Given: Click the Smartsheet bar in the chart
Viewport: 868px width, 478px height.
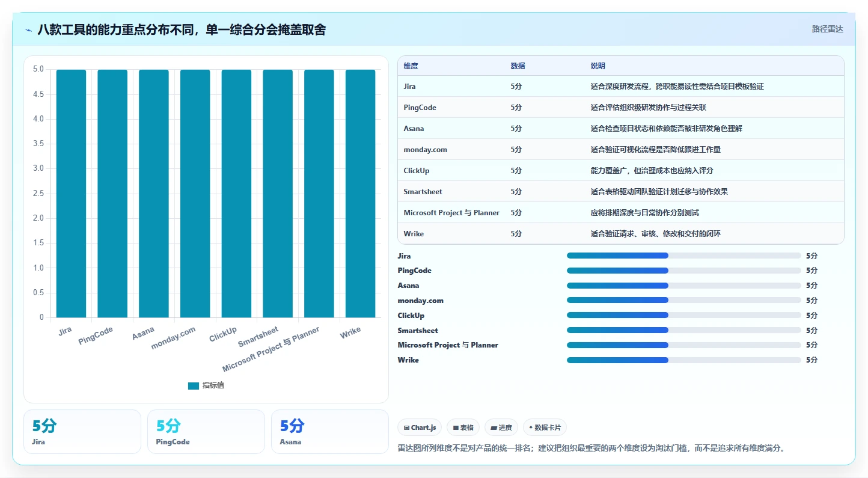Looking at the screenshot, I should (x=278, y=194).
